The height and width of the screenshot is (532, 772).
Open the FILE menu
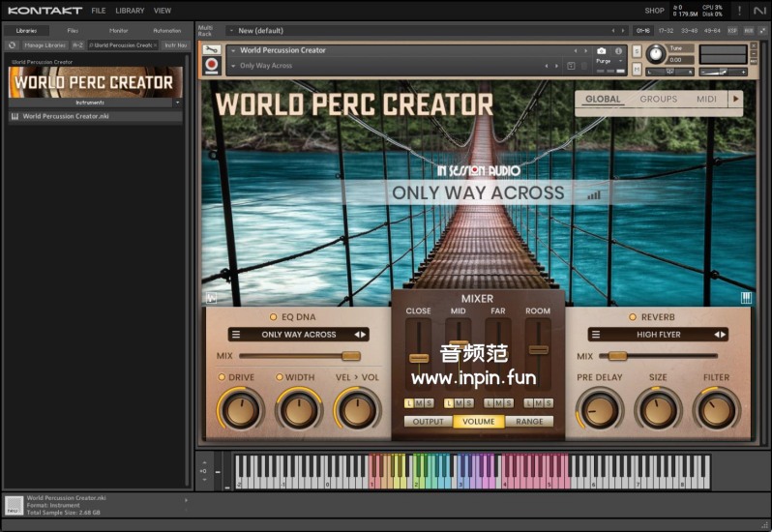pyautogui.click(x=99, y=11)
